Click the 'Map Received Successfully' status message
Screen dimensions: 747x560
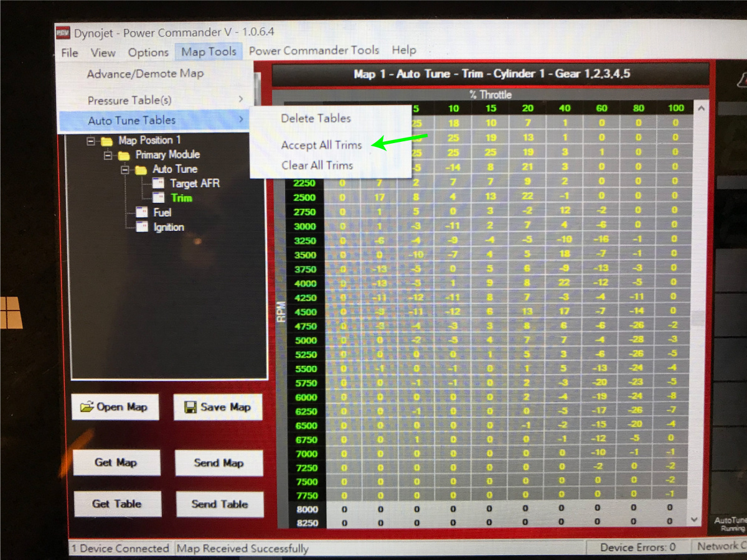243,548
